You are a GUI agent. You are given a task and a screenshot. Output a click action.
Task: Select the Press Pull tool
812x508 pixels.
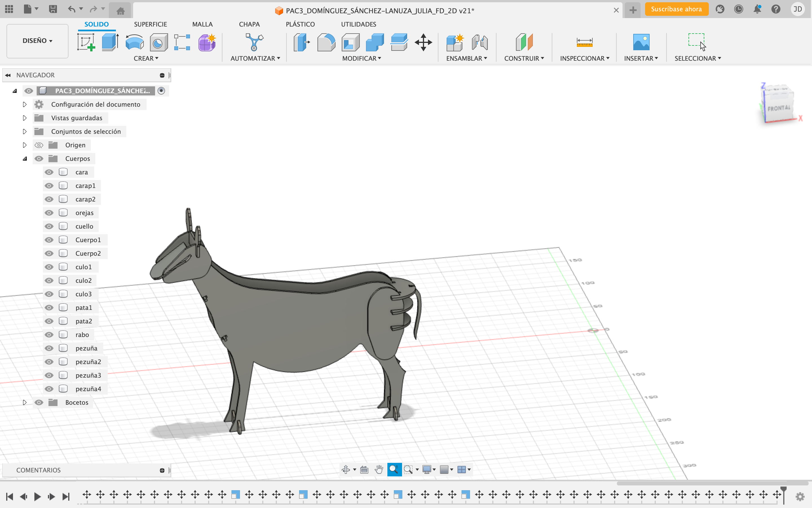[x=302, y=42]
